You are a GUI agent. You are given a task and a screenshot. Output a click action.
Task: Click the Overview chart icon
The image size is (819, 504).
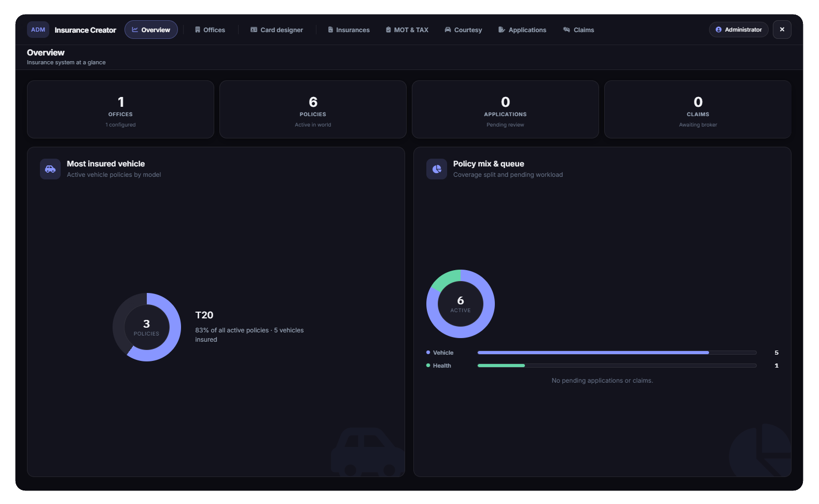click(x=135, y=30)
